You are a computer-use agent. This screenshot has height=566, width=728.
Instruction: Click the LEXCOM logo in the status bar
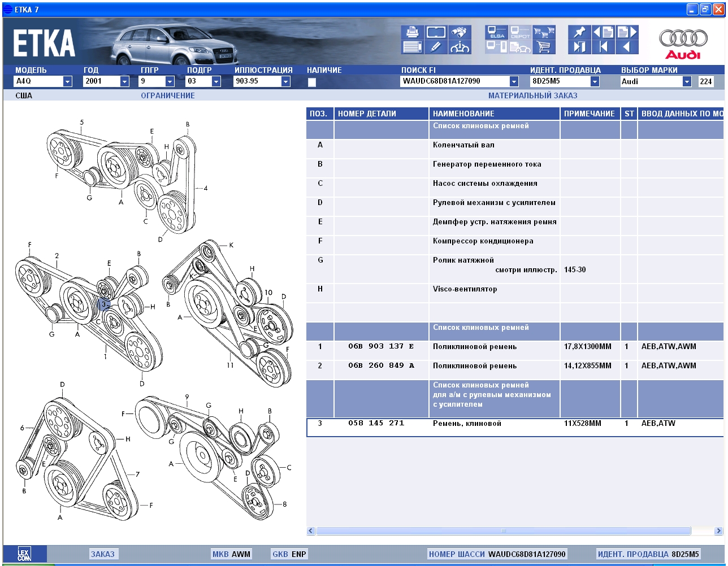tap(24, 554)
